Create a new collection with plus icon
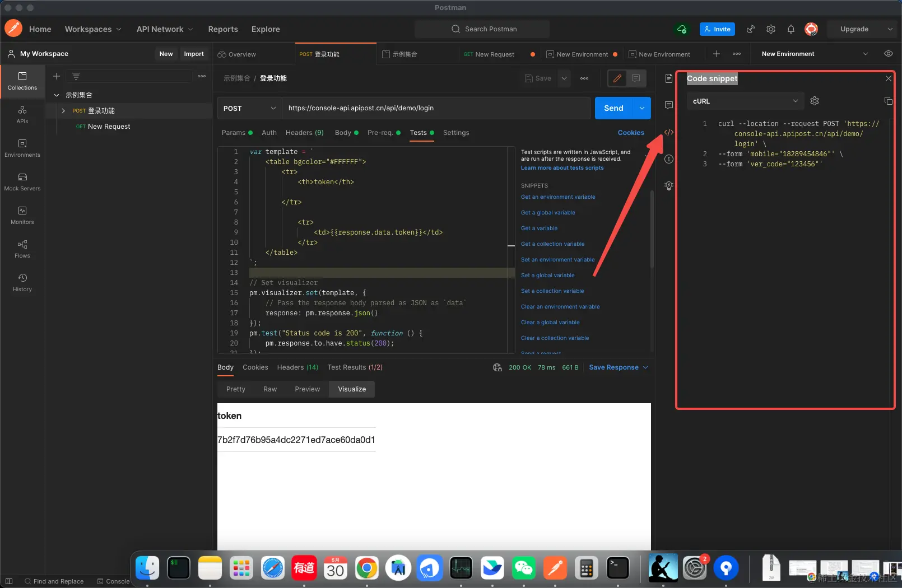 click(57, 76)
